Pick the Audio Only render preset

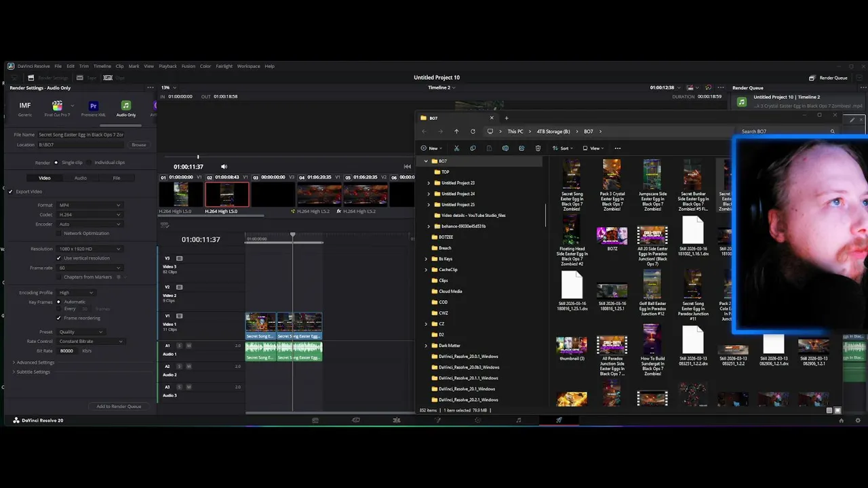pyautogui.click(x=125, y=108)
